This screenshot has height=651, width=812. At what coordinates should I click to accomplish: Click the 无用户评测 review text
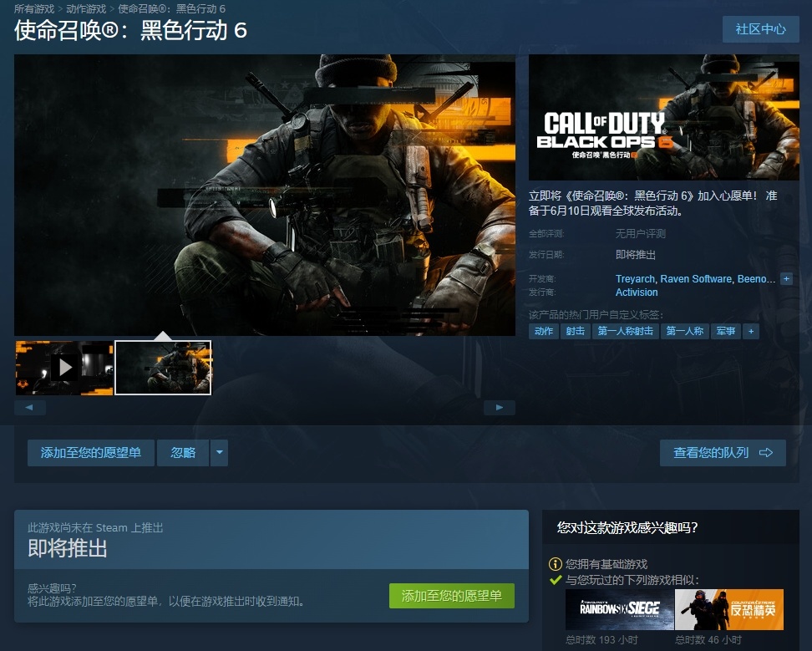641,234
